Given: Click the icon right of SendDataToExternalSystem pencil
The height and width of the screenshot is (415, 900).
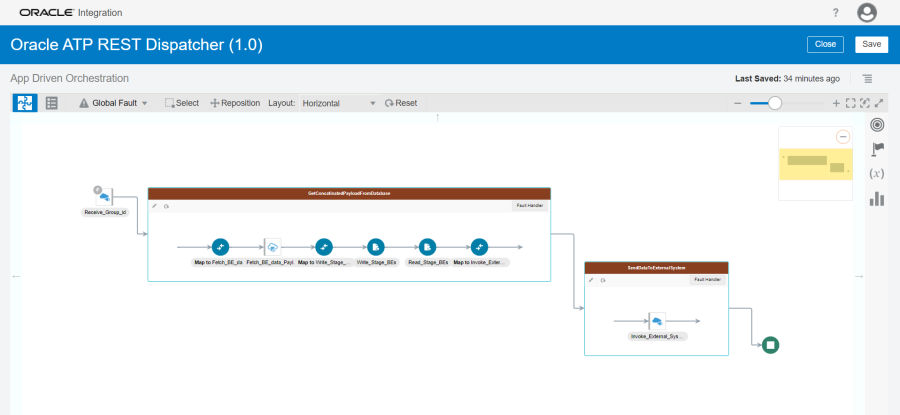Looking at the screenshot, I should [x=603, y=280].
